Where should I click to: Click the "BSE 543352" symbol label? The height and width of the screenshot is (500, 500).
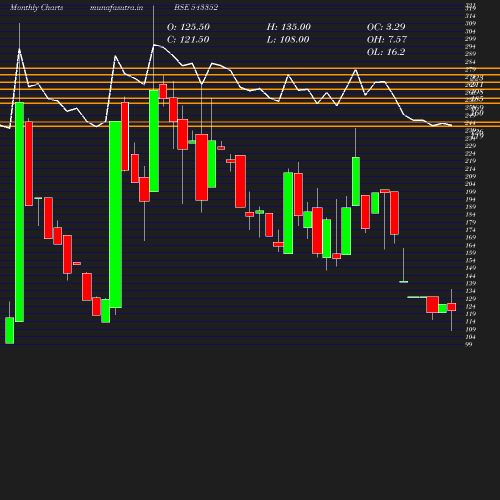(x=196, y=7)
